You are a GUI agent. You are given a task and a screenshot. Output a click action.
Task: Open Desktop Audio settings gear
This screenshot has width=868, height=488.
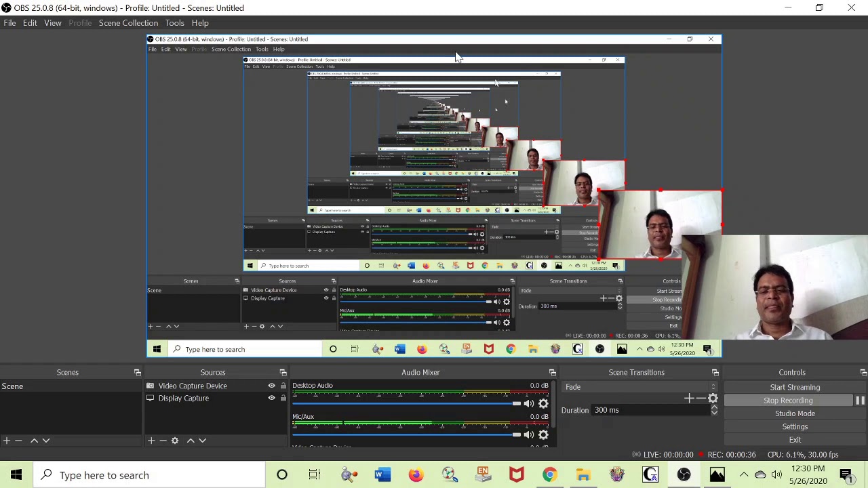click(x=543, y=404)
